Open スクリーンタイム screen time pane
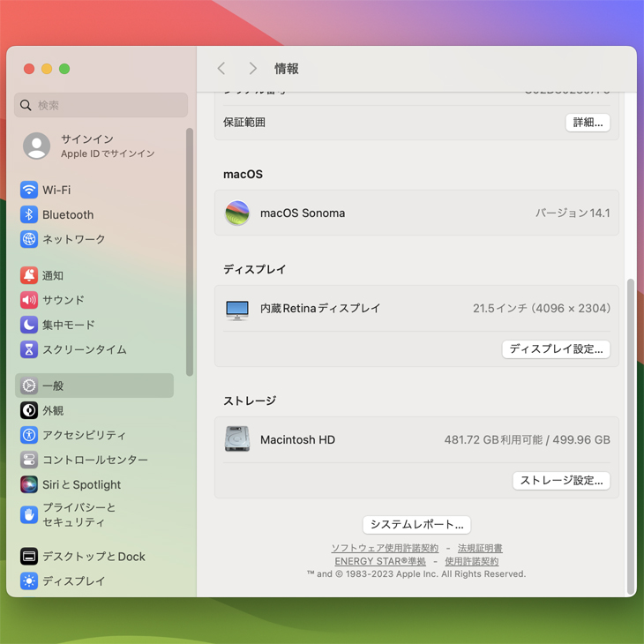Screen dimensions: 644x644 [x=84, y=349]
